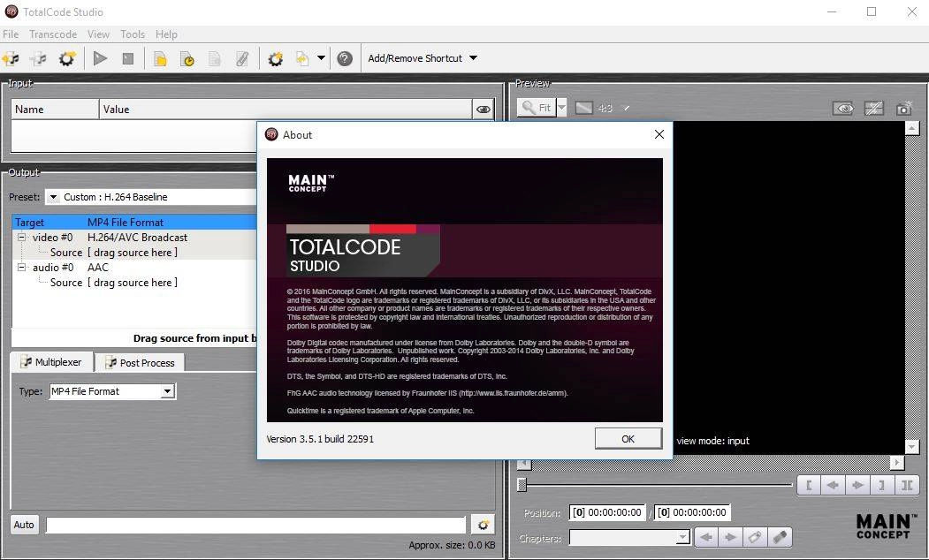
Task: Click the camera snapshot icon
Action: 904,109
